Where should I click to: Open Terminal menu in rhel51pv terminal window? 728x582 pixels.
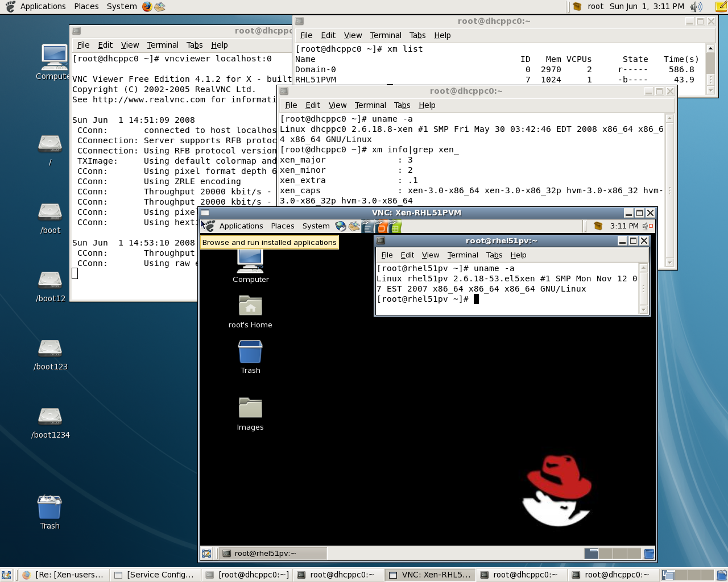[x=462, y=255]
